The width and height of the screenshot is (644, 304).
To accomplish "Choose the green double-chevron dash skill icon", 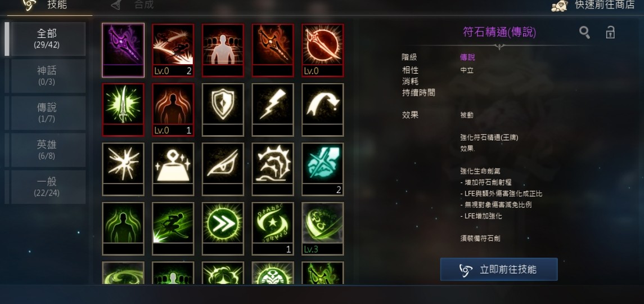I will [223, 229].
